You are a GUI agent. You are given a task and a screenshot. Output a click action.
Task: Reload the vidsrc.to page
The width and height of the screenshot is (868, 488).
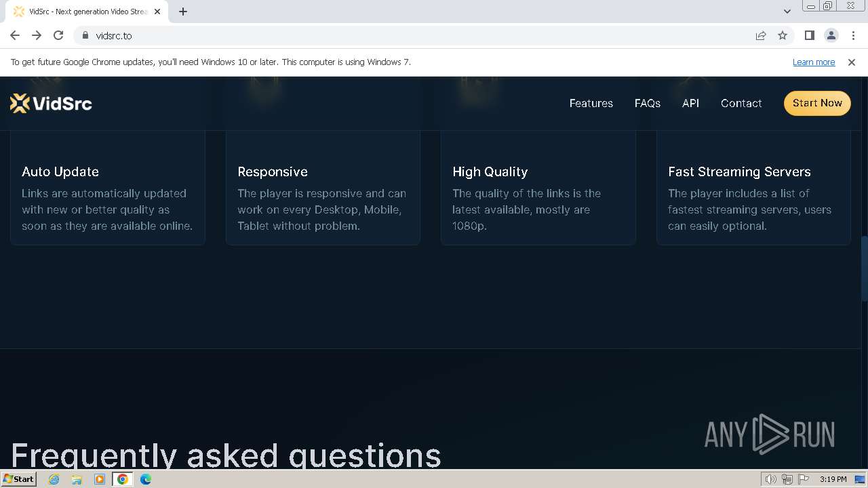[x=58, y=35]
